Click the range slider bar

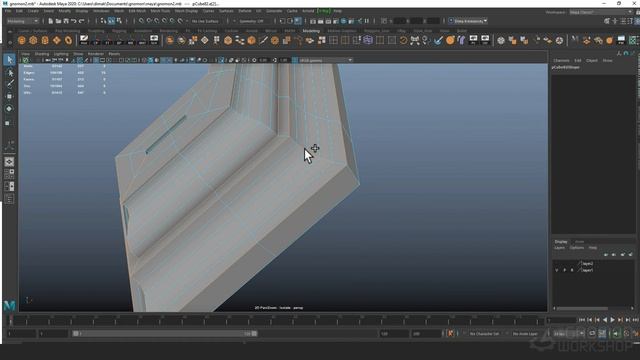[165, 333]
